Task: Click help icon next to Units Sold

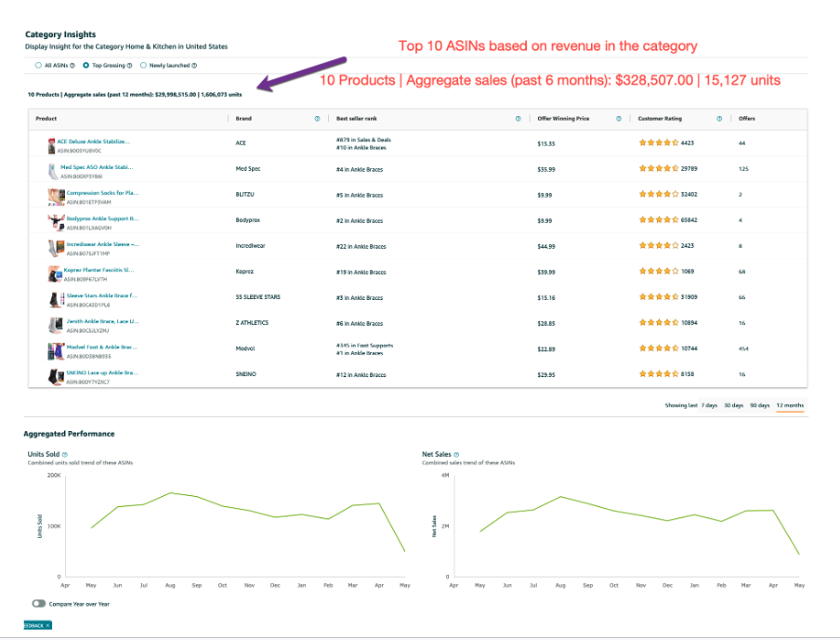Action: 64,454
